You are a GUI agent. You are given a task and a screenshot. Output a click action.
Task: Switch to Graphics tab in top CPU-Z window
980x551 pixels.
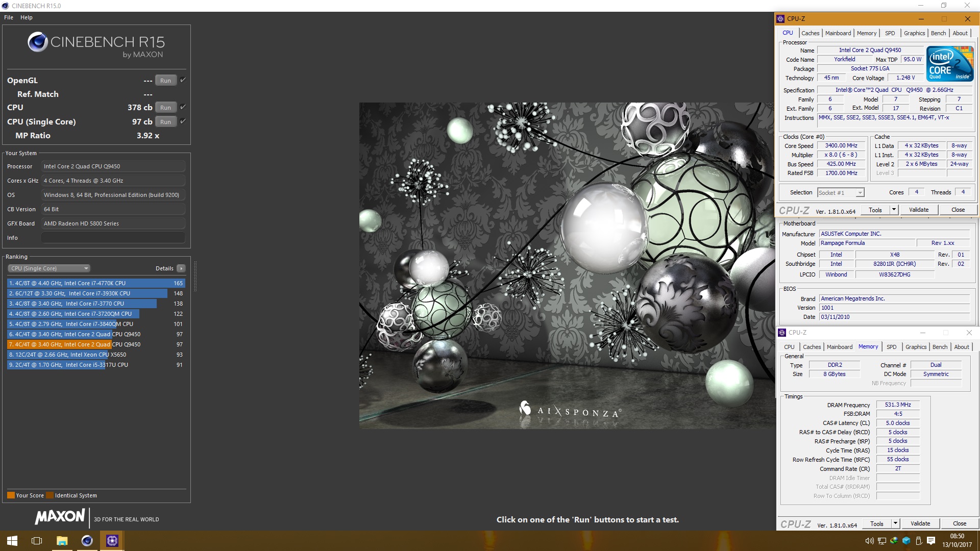coord(914,33)
